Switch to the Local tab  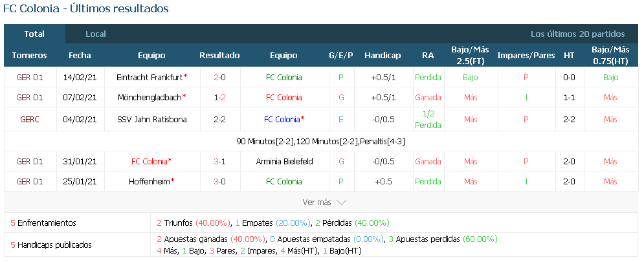pyautogui.click(x=96, y=34)
